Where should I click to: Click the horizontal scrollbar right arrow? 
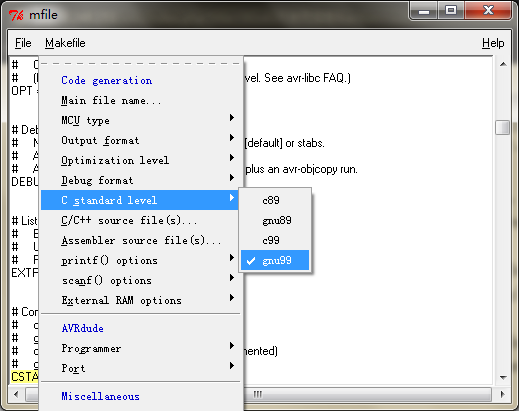click(x=503, y=394)
